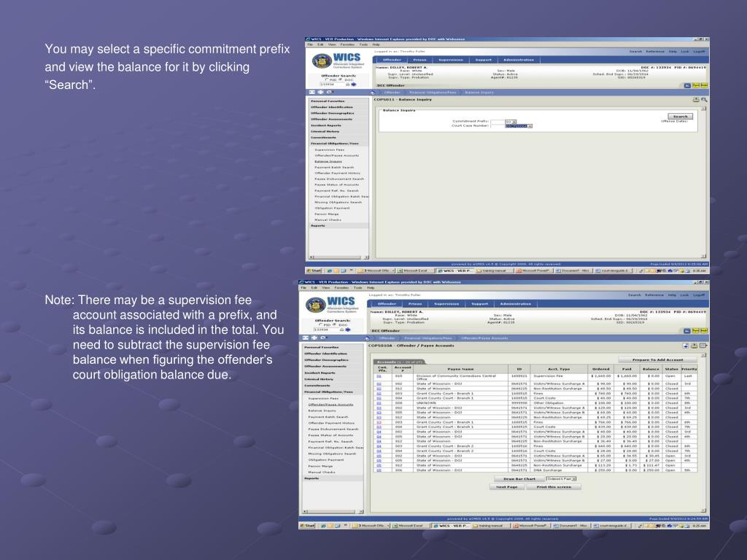Click prefix 01 link on Supervision Fee row
Viewport: 747px width, 560px height.
click(x=379, y=376)
